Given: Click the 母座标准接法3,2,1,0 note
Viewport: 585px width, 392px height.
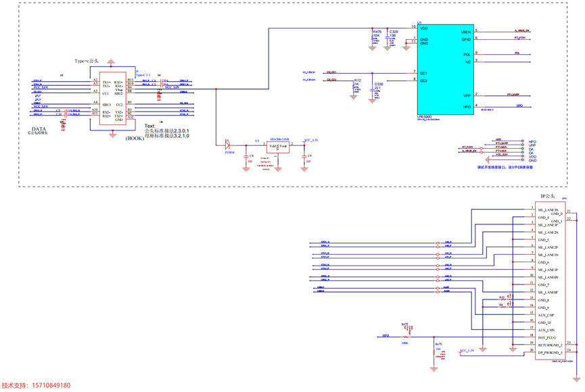Looking at the screenshot, I should 167,136.
